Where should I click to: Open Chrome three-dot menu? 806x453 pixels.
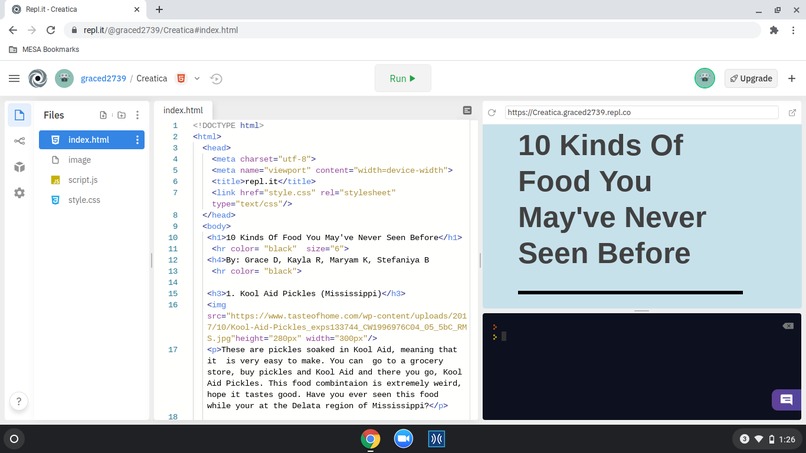click(x=793, y=30)
